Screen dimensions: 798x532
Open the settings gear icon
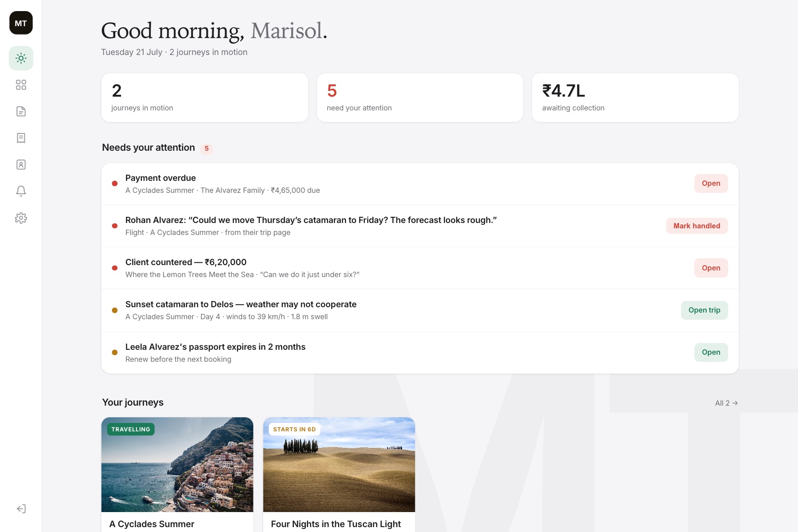pos(21,218)
